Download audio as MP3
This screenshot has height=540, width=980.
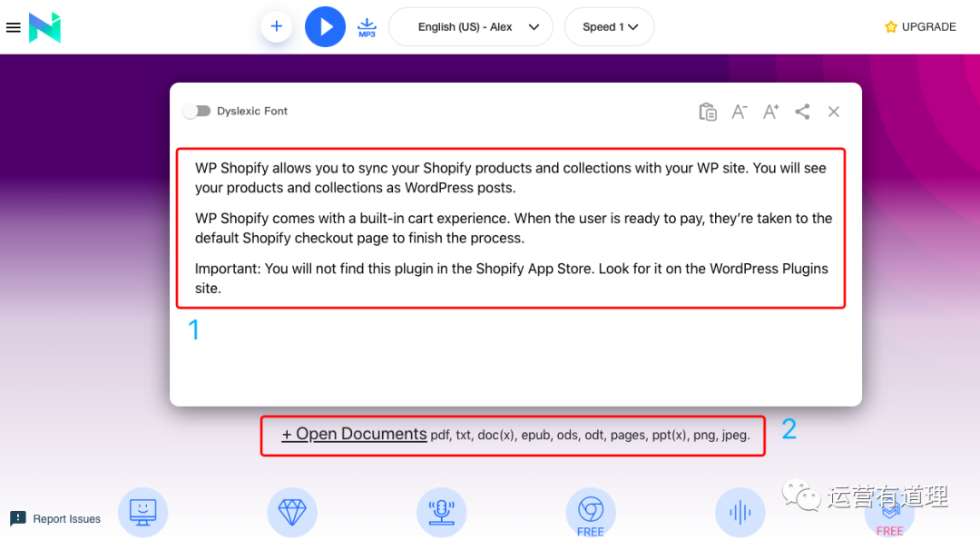click(x=367, y=26)
